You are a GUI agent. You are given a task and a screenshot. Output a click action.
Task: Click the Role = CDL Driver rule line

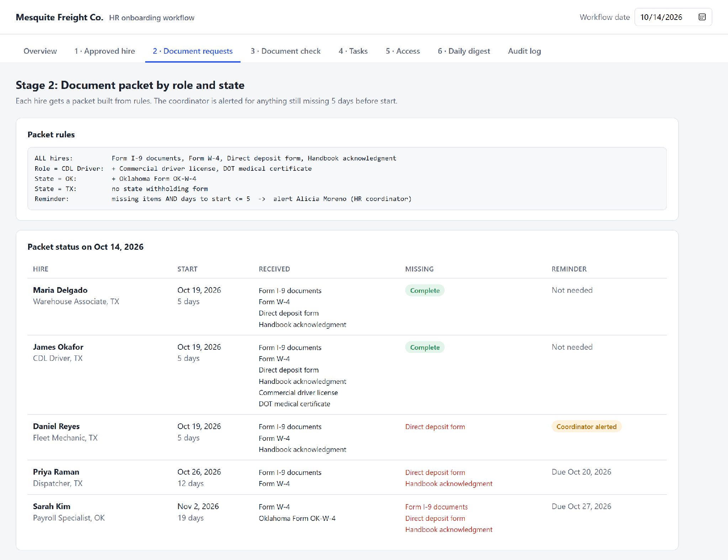173,169
